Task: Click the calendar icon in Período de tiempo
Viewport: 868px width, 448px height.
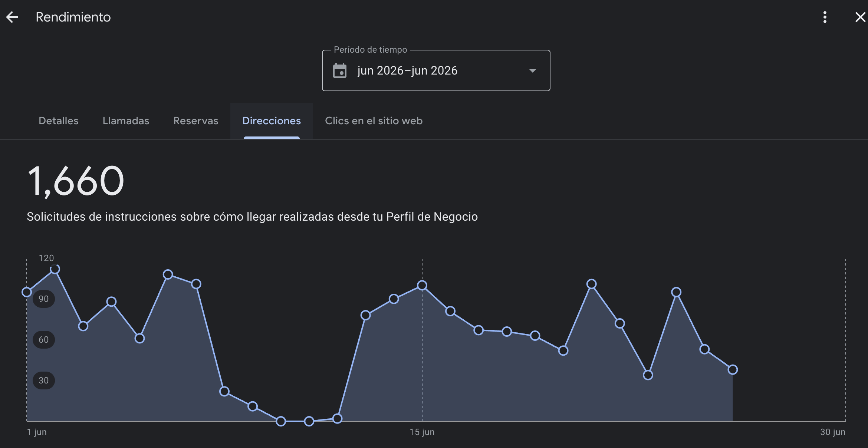Action: (x=339, y=70)
